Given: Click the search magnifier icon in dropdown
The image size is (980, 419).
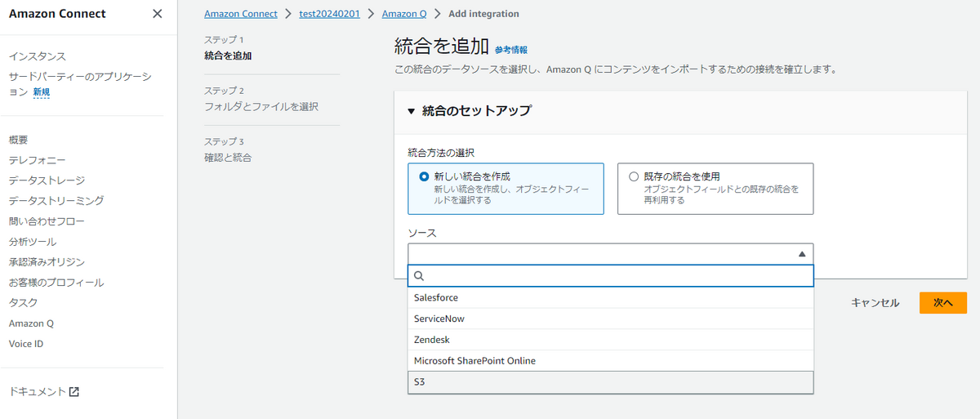Looking at the screenshot, I should tap(420, 276).
